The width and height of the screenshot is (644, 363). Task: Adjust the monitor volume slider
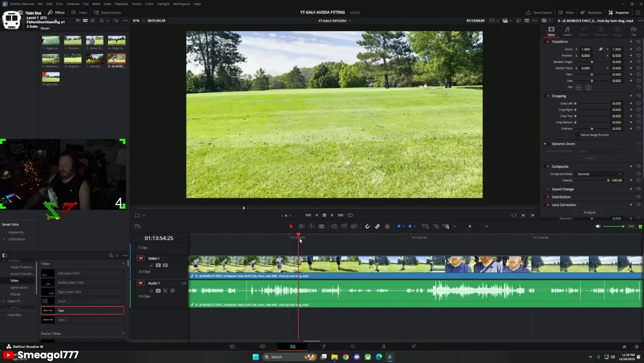pos(614,226)
